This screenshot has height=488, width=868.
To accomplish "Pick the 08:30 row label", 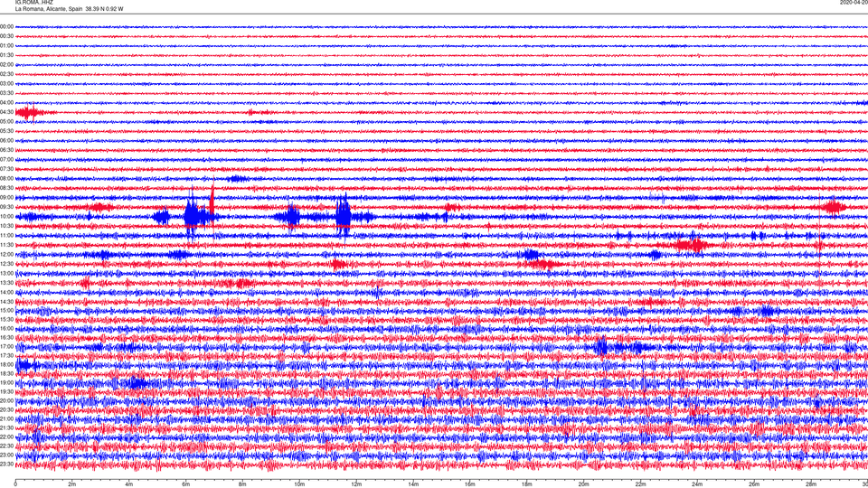I will [6, 188].
